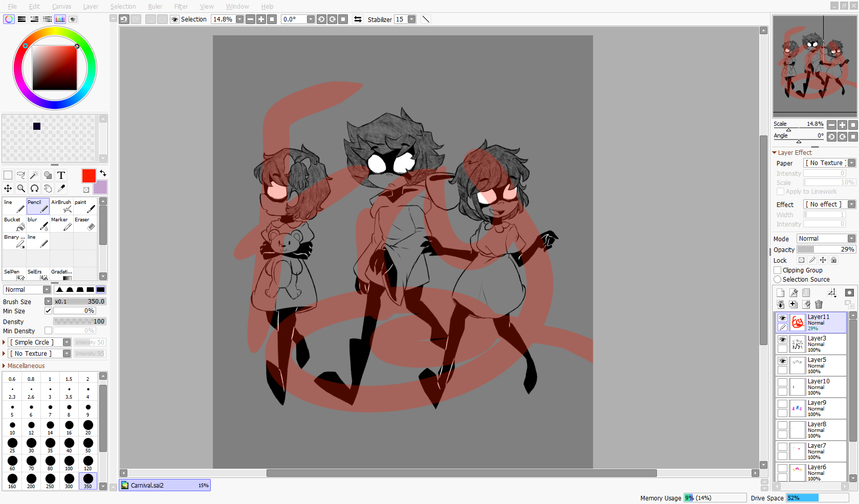Create a new layer folder
This screenshot has height=504, width=859.
click(x=806, y=293)
